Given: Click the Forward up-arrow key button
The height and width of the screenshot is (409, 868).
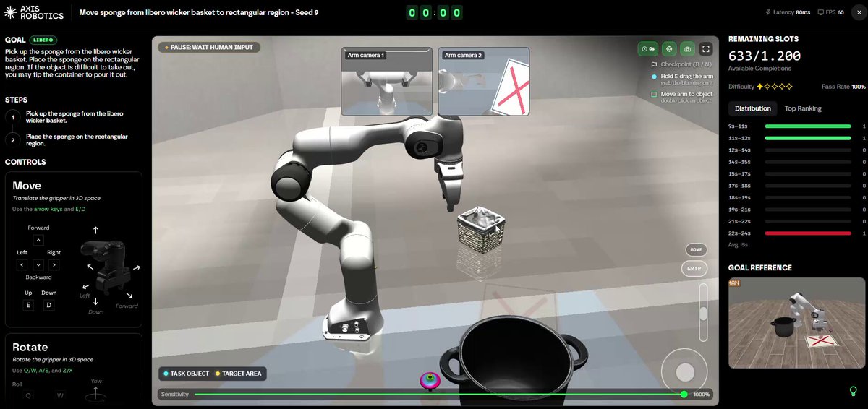Looking at the screenshot, I should (x=38, y=240).
